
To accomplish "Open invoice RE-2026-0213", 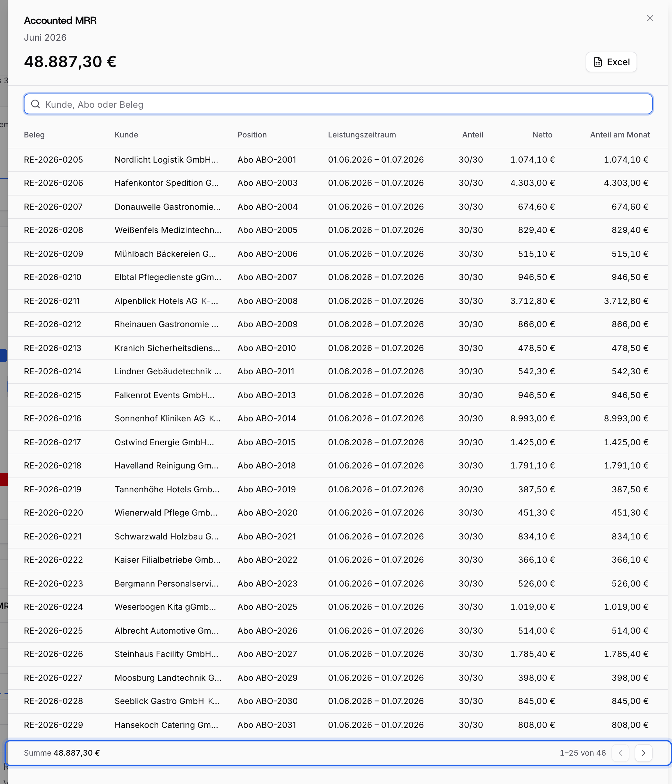I will [53, 348].
